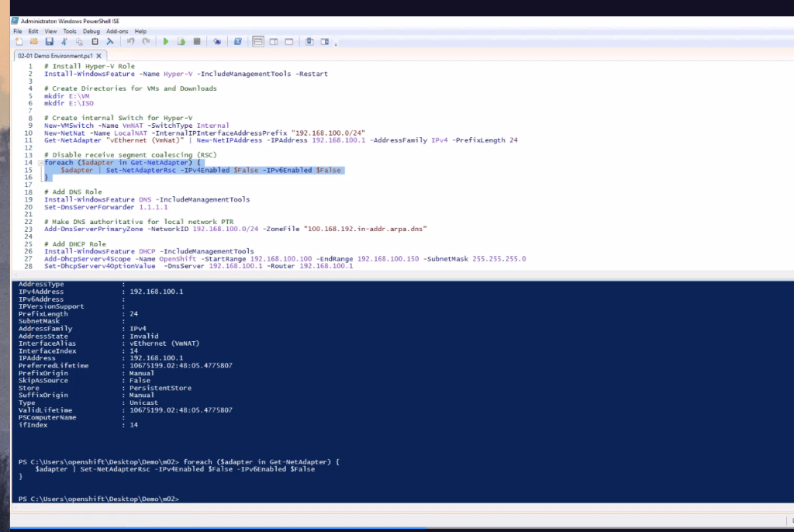Click the Get-NetAdapter vEthernet command on line 11
The width and height of the screenshot is (794, 532).
click(281, 140)
